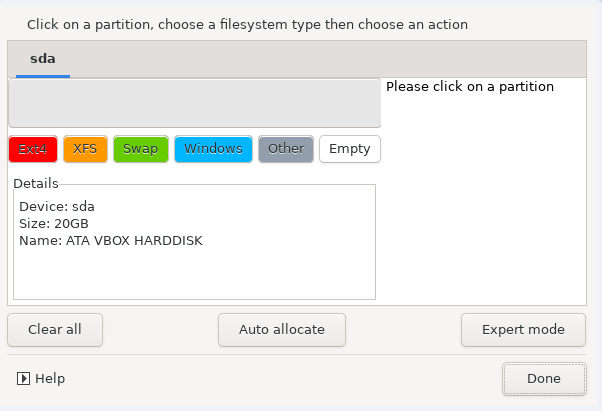This screenshot has height=411, width=602.
Task: Confirm partitioning with the Done button
Action: tap(544, 379)
